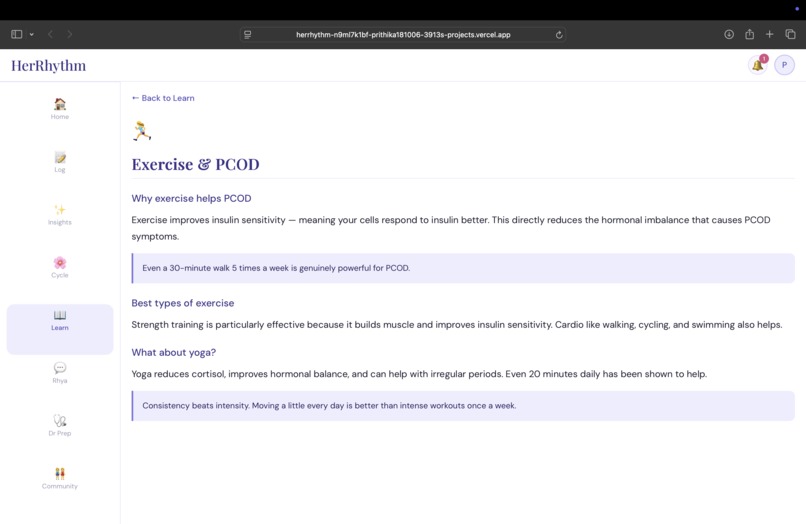Open the page settings icon in address bar
The image size is (806, 524).
coord(248,34)
